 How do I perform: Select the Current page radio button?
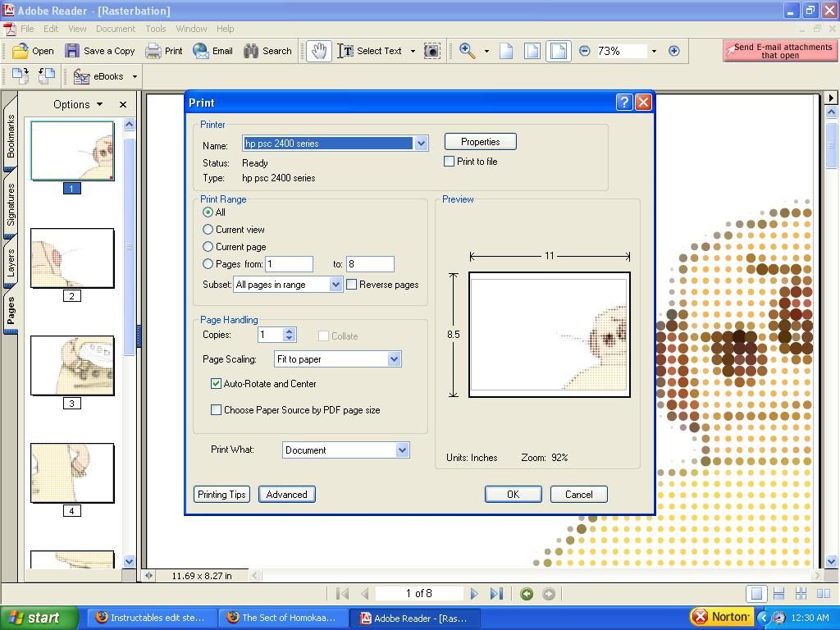click(x=208, y=246)
